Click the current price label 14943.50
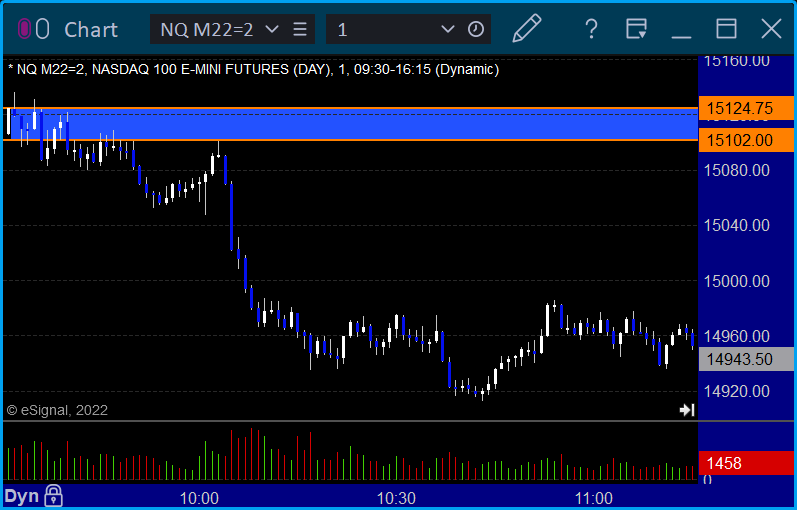The width and height of the screenshot is (797, 510). pyautogui.click(x=746, y=359)
